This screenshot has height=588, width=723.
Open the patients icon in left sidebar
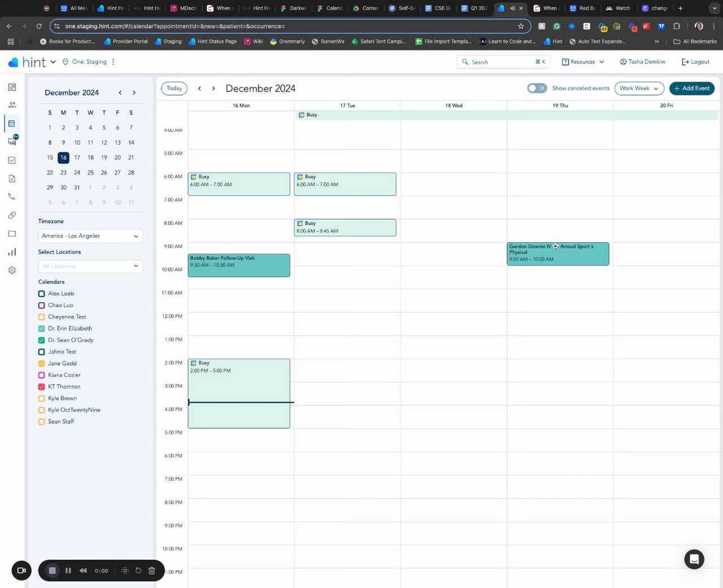click(x=12, y=105)
